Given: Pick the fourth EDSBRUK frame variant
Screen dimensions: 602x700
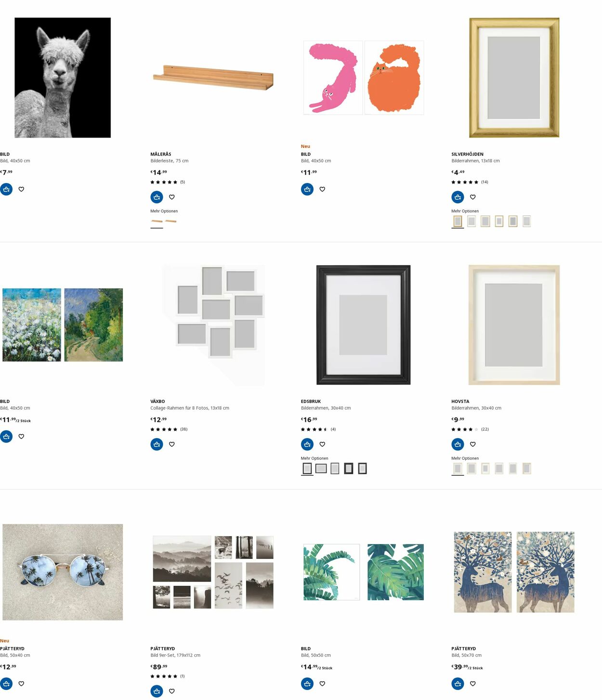Looking at the screenshot, I should click(349, 468).
